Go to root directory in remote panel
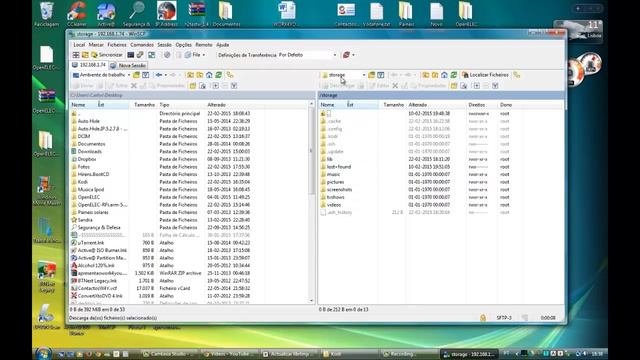The width and height of the screenshot is (640, 360). point(435,75)
